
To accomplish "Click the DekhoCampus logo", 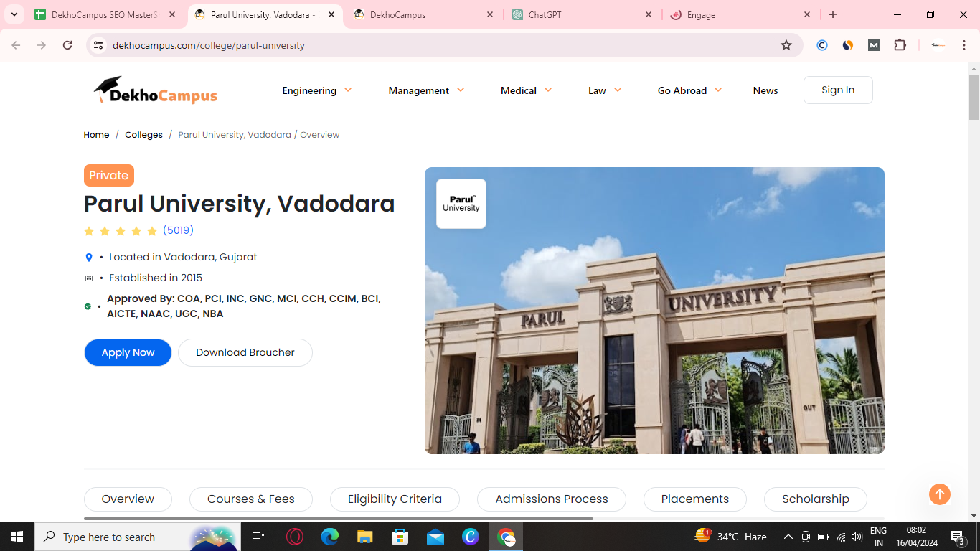I will pyautogui.click(x=155, y=90).
